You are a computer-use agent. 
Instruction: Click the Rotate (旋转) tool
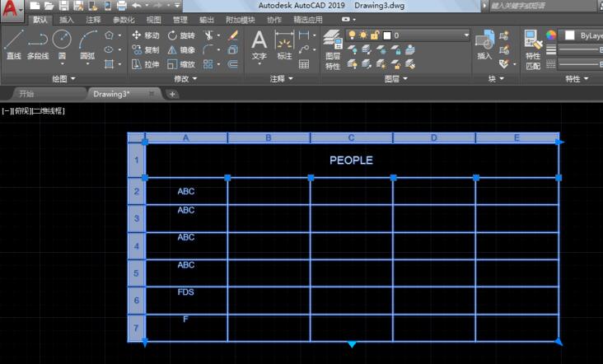click(181, 35)
